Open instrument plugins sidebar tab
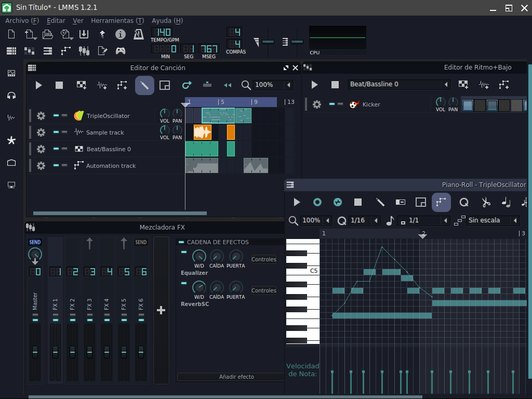Viewport: 532px width, 399px height. [11, 73]
